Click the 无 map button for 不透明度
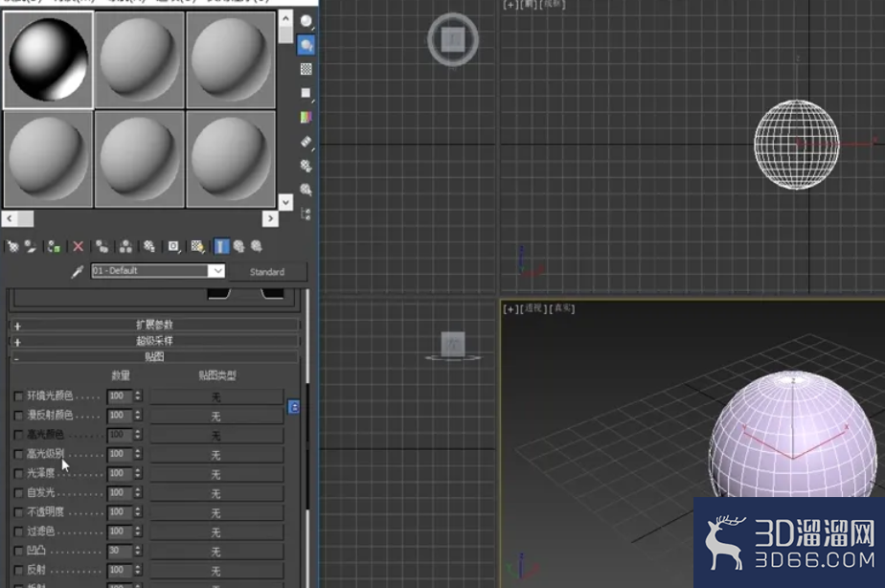Screen dimensions: 885x588 point(216,513)
